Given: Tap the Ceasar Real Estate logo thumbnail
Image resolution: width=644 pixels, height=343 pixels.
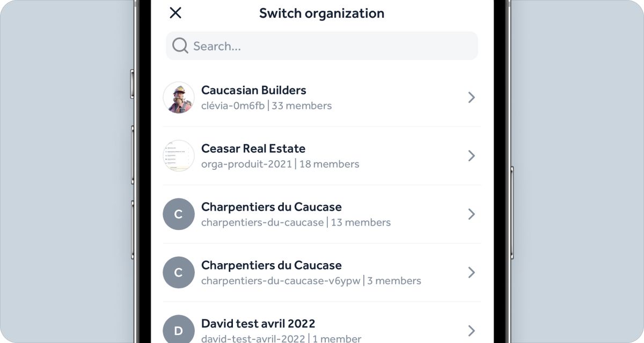Looking at the screenshot, I should 179,156.
